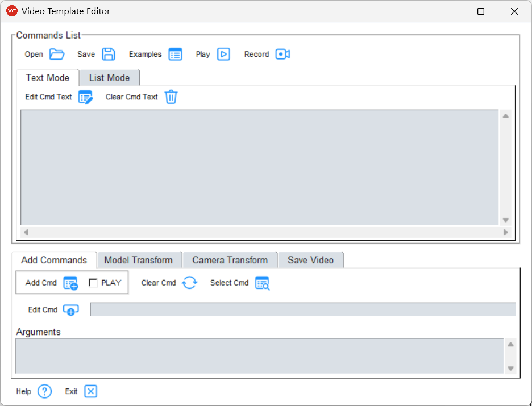Open Help via the question mark icon
The image size is (532, 406).
44,391
